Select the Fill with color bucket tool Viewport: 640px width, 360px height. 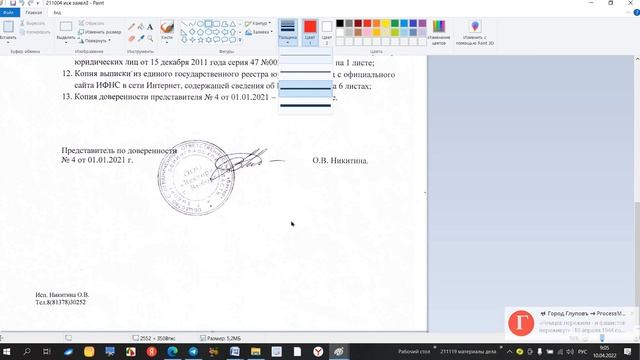(141, 27)
